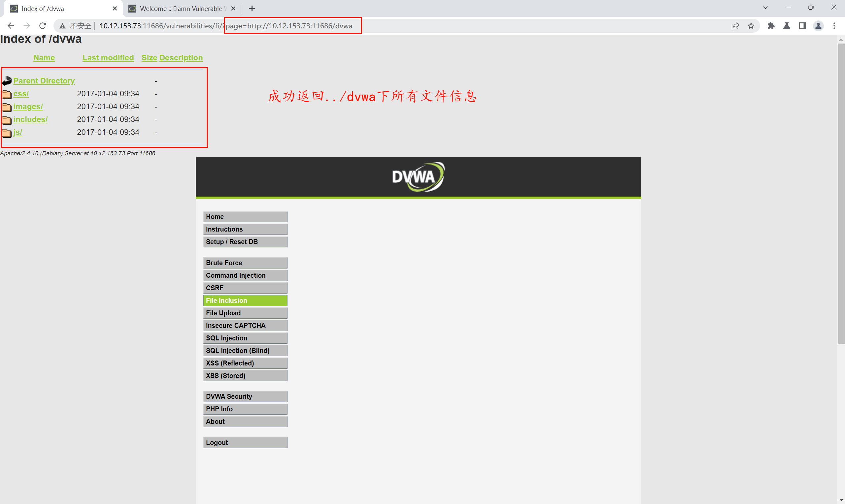Open Chrome three-dot menu
Image resolution: width=845 pixels, height=504 pixels.
tap(834, 26)
